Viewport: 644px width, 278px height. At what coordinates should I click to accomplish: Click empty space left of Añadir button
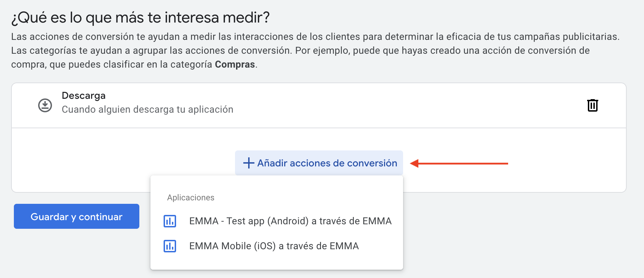[121, 163]
